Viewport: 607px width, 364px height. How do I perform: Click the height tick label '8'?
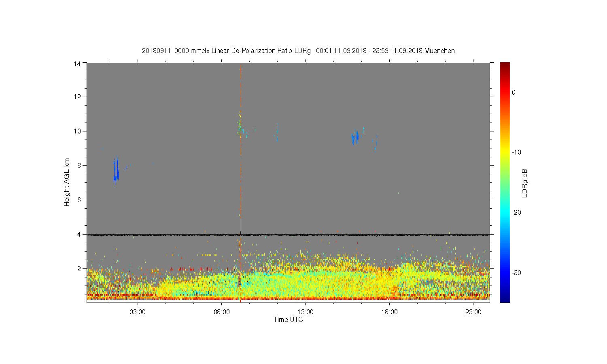[x=79, y=165]
